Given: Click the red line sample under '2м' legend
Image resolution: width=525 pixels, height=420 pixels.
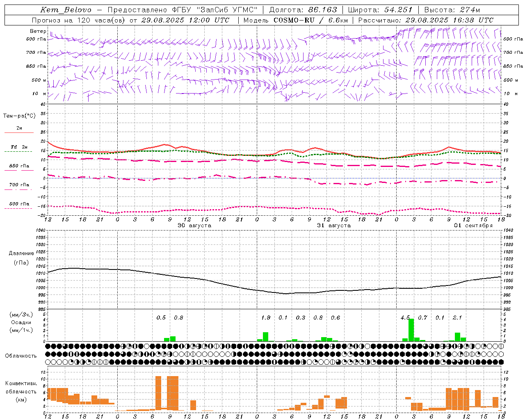Looking at the screenshot, I should coord(19,132).
